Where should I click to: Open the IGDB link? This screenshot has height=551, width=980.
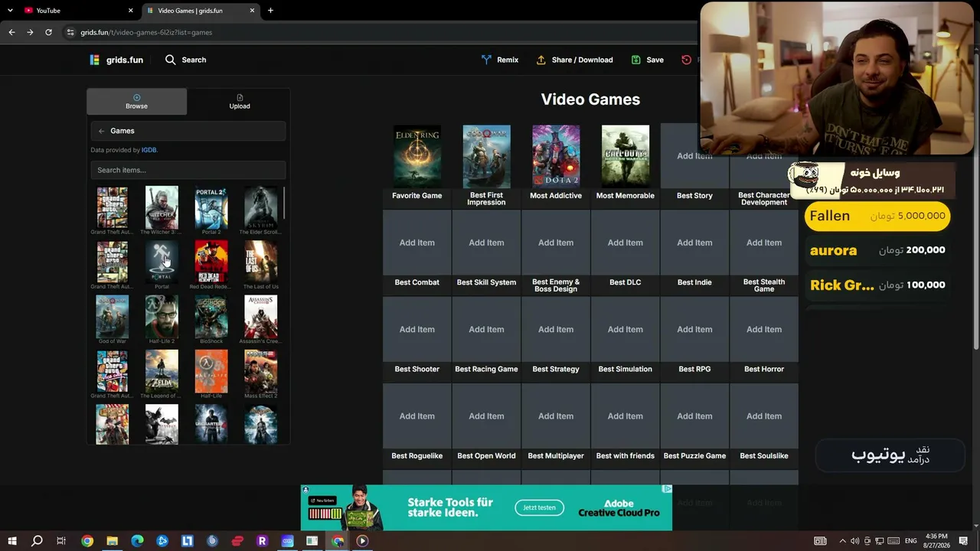[x=149, y=150]
